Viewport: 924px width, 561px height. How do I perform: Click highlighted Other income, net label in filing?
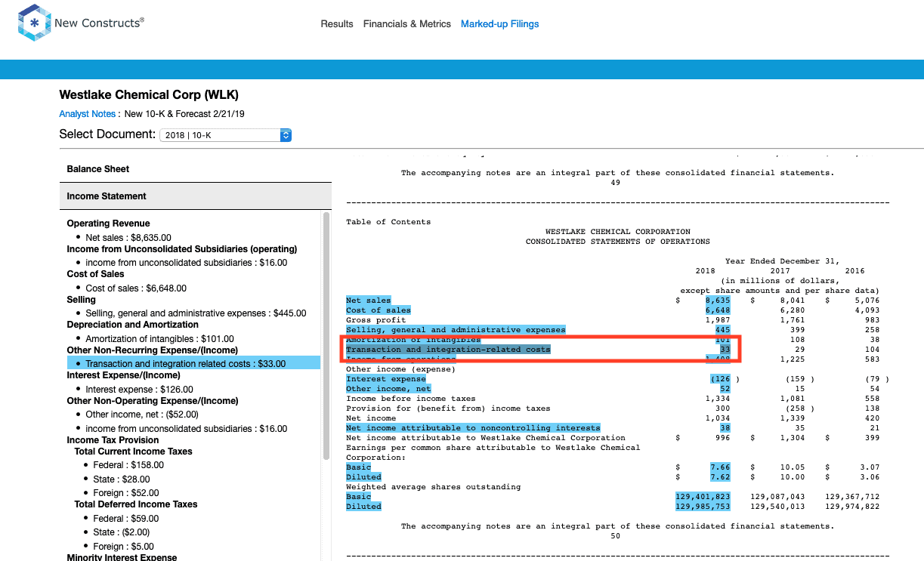point(388,389)
